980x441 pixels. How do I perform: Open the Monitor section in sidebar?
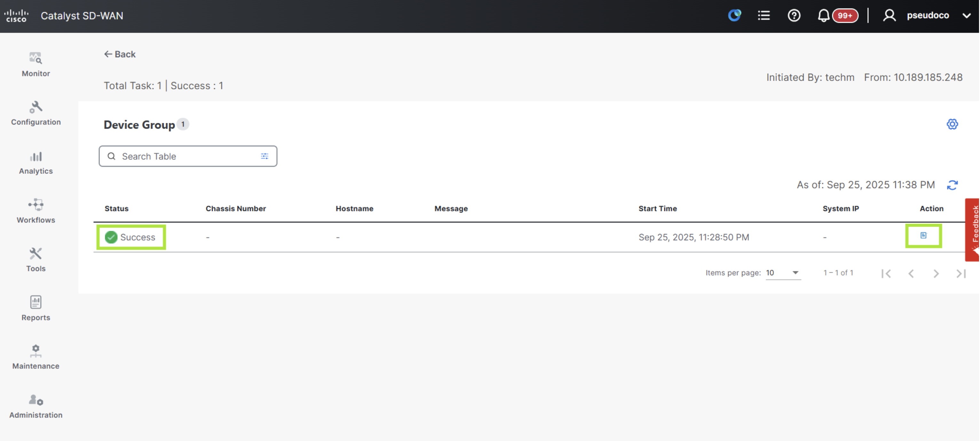click(36, 64)
